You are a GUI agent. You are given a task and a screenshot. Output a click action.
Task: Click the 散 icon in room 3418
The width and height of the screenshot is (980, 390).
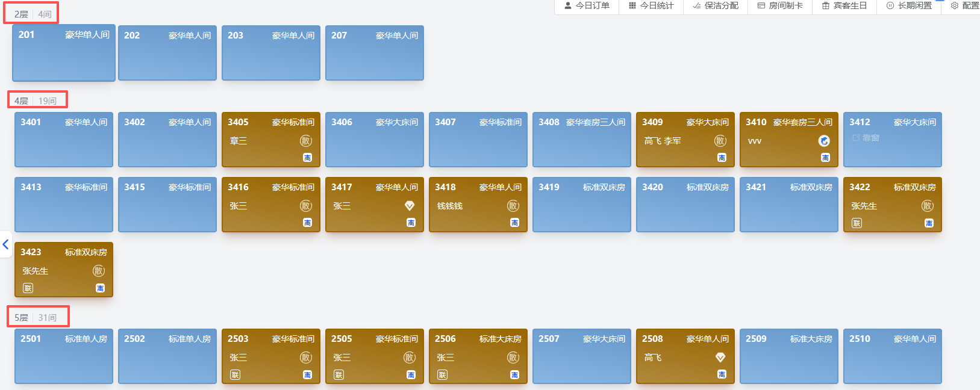point(513,206)
